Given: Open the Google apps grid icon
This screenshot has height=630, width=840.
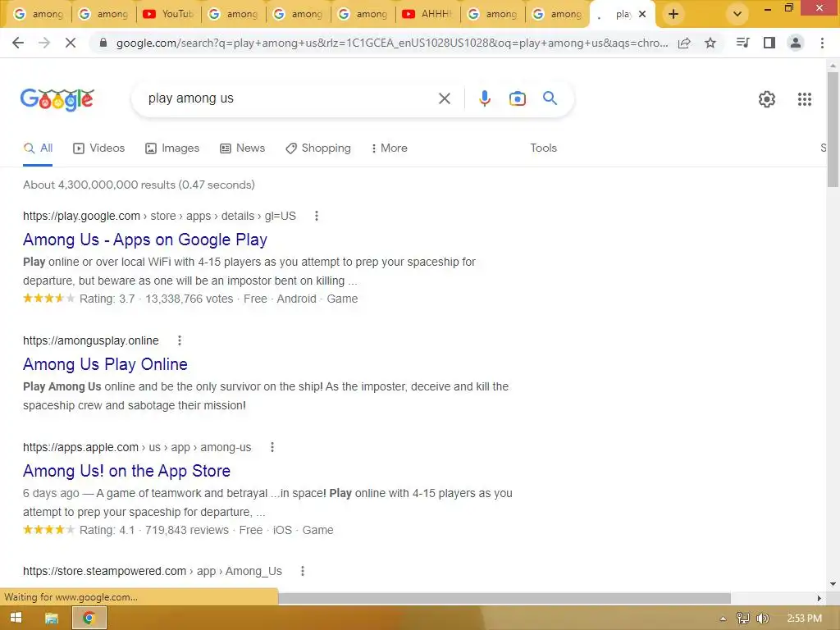Looking at the screenshot, I should pyautogui.click(x=805, y=99).
